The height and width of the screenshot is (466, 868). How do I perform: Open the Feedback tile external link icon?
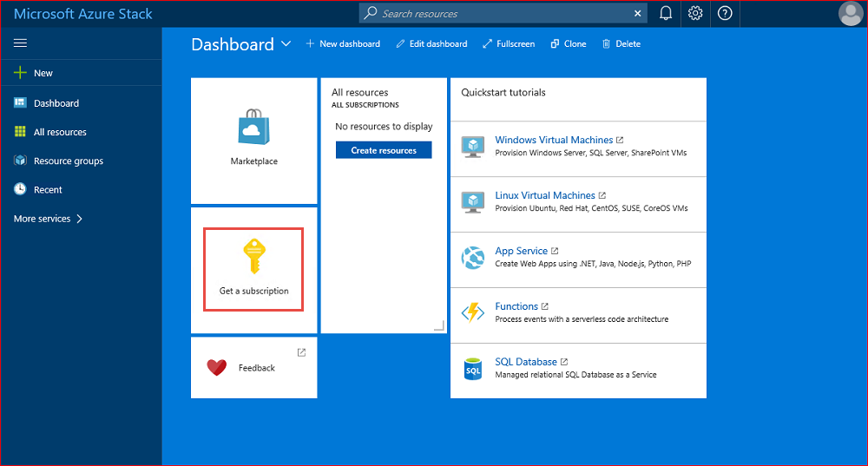[x=301, y=352]
